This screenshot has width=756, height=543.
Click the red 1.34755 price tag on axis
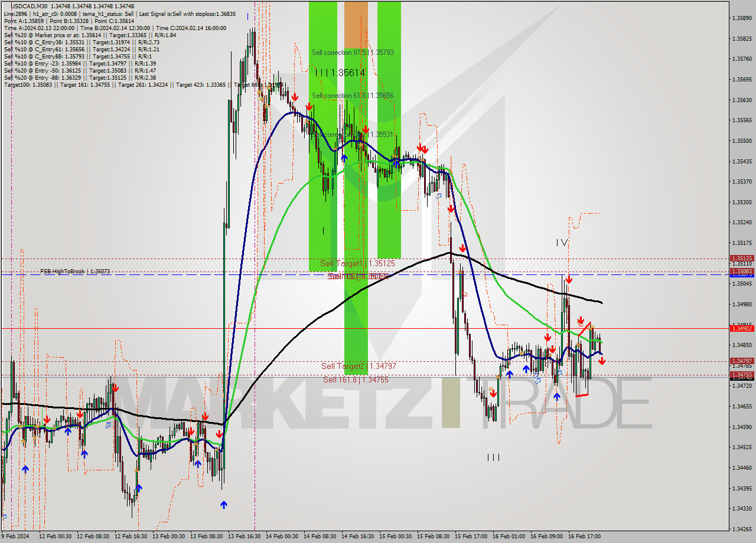pyautogui.click(x=742, y=374)
